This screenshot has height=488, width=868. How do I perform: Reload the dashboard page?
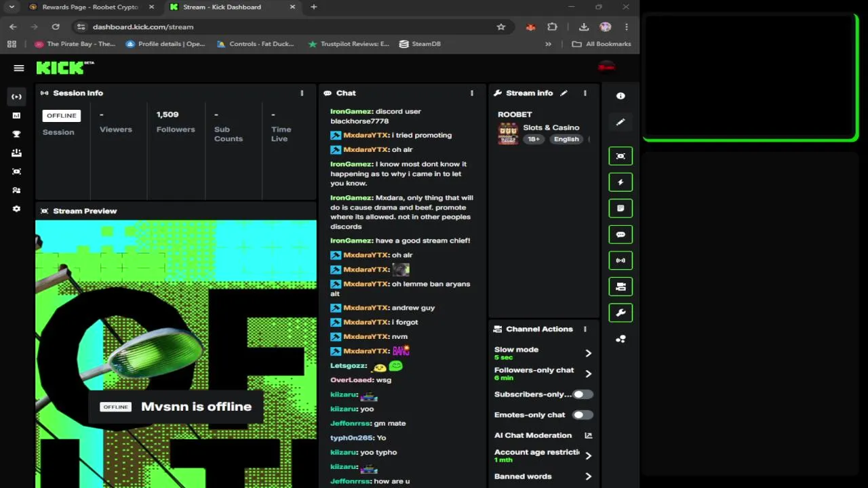[x=56, y=26]
